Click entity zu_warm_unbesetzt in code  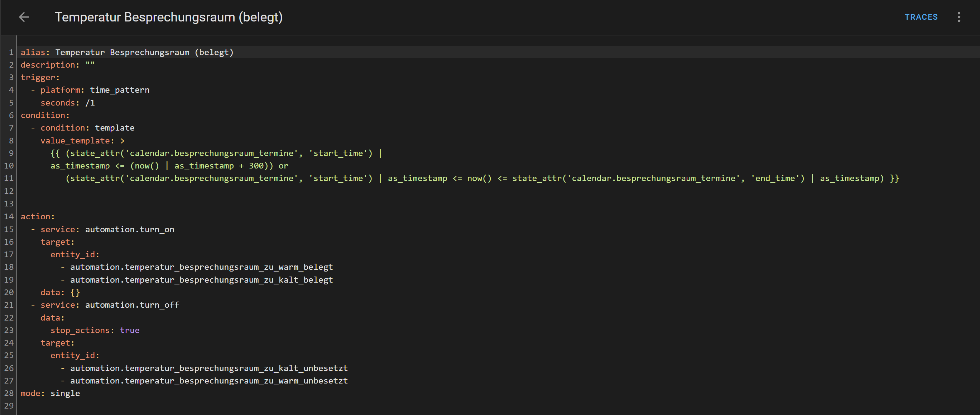(209, 381)
